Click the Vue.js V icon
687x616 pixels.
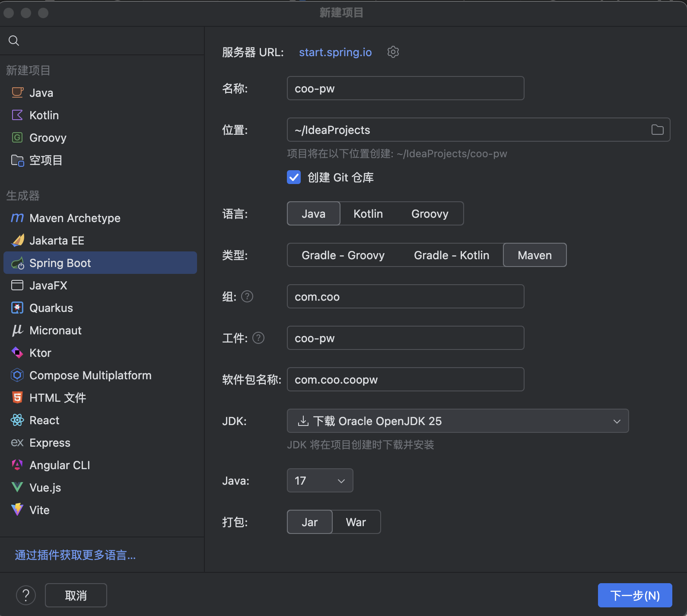coord(17,487)
